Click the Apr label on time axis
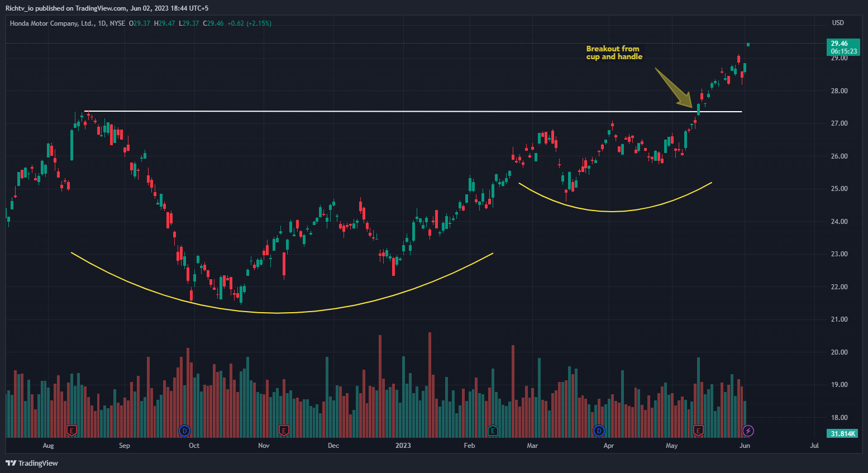Screen dimensions: 868x473 click(609, 446)
